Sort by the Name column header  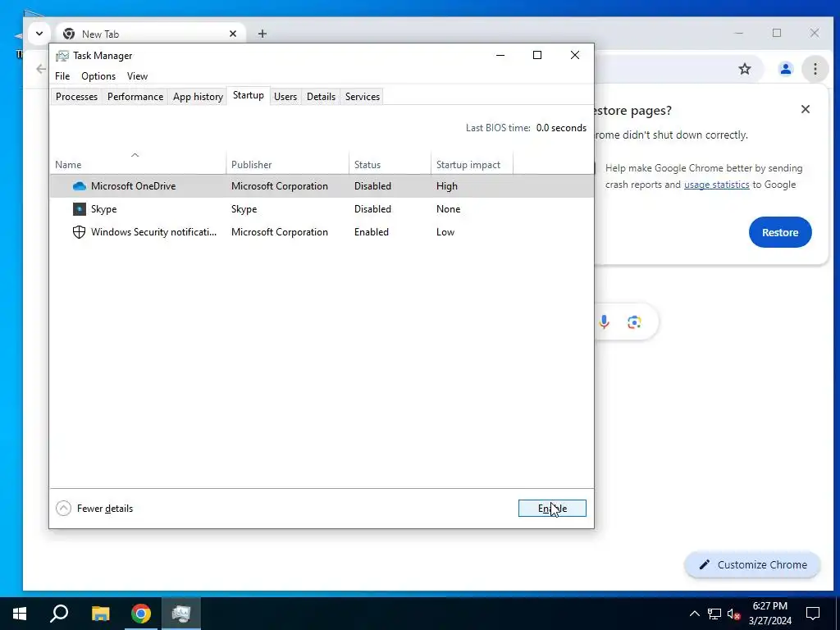coord(138,162)
